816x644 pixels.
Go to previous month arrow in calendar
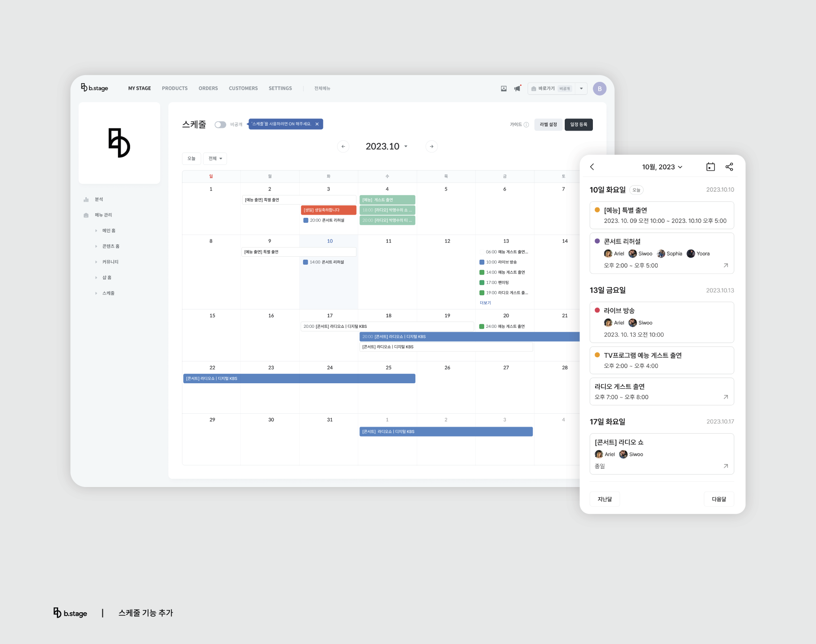tap(343, 146)
